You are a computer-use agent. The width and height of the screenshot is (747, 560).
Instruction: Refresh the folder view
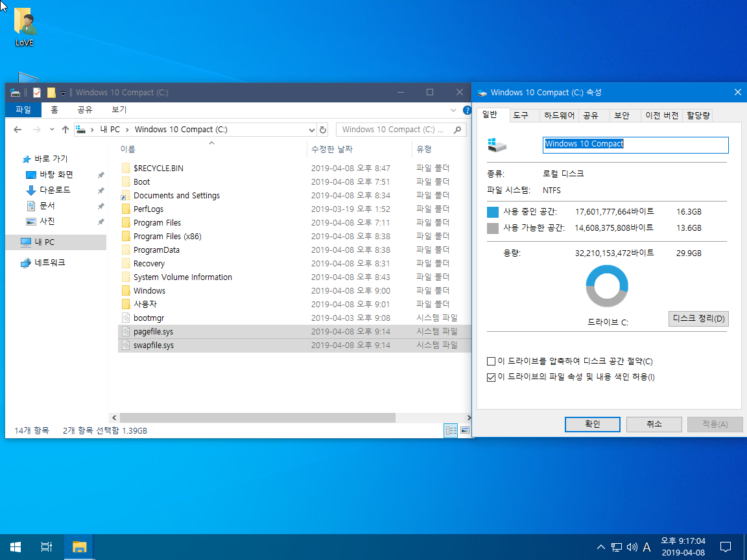(x=322, y=130)
